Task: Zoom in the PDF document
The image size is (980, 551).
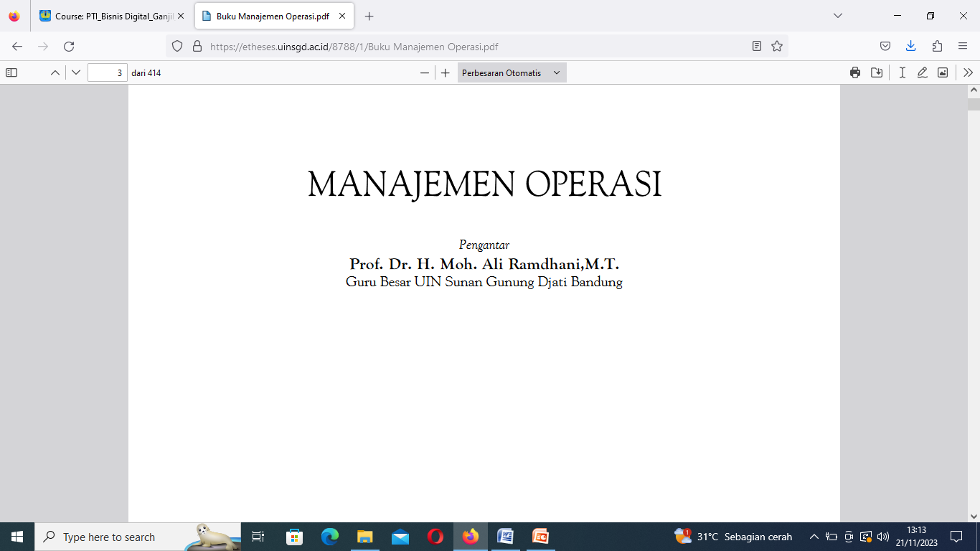Action: tap(446, 72)
